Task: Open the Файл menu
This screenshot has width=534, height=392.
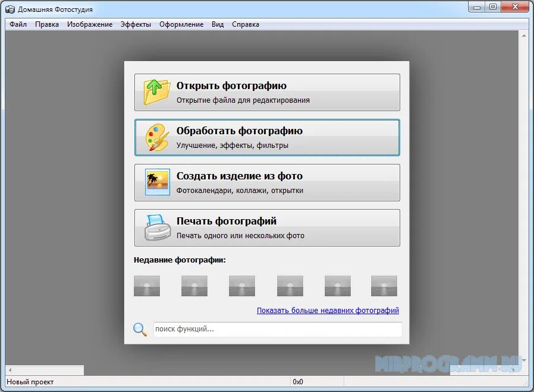Action: 18,24
